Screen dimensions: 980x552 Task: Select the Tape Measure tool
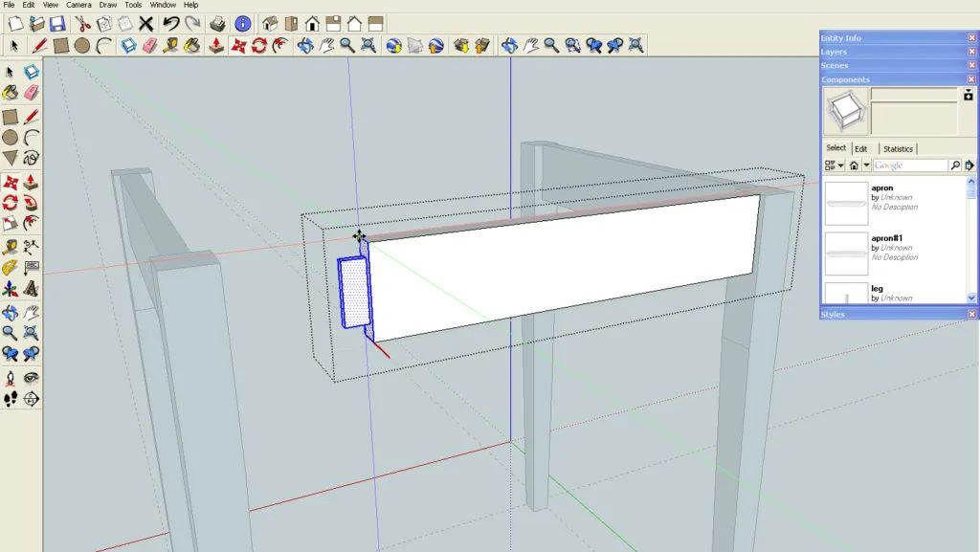click(10, 249)
